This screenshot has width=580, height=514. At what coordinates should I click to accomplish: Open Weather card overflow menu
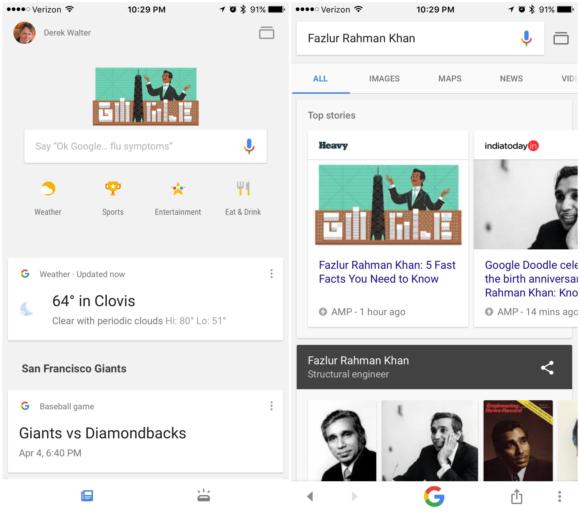coord(272,274)
